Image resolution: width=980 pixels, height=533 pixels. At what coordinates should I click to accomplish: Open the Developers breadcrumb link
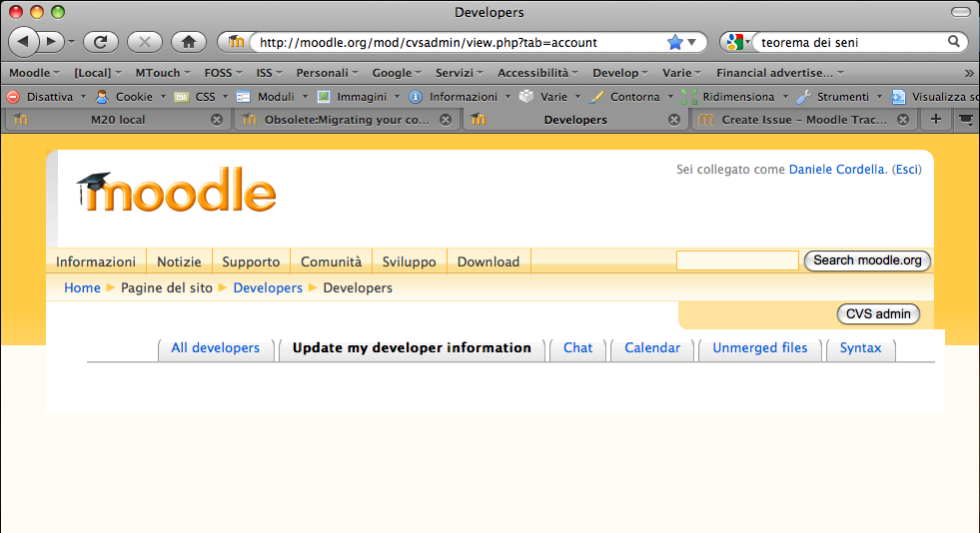[268, 287]
